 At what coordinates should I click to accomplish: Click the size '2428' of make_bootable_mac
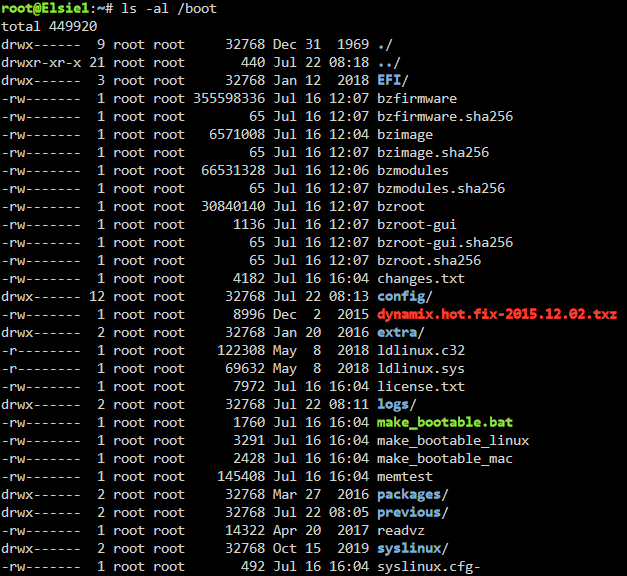[x=249, y=458]
